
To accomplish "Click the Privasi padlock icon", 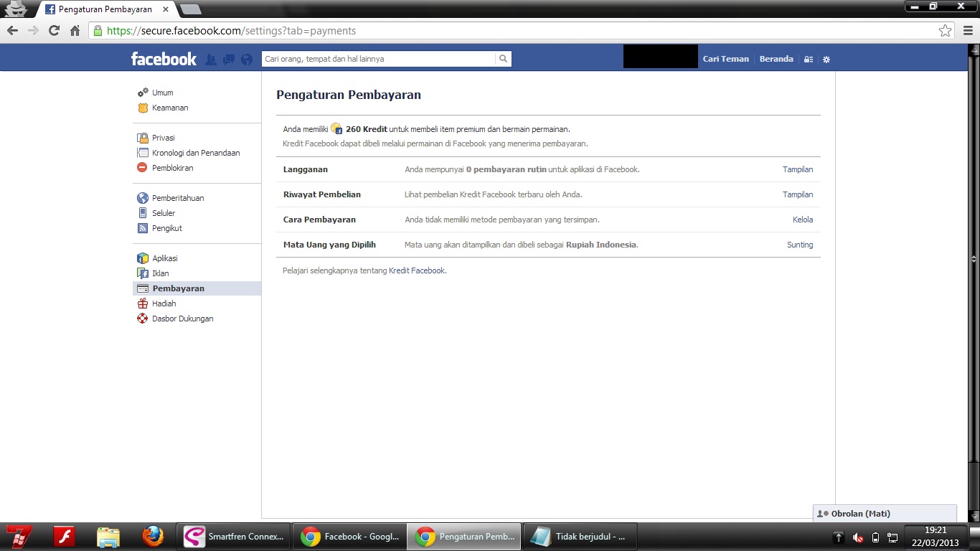I will click(143, 138).
